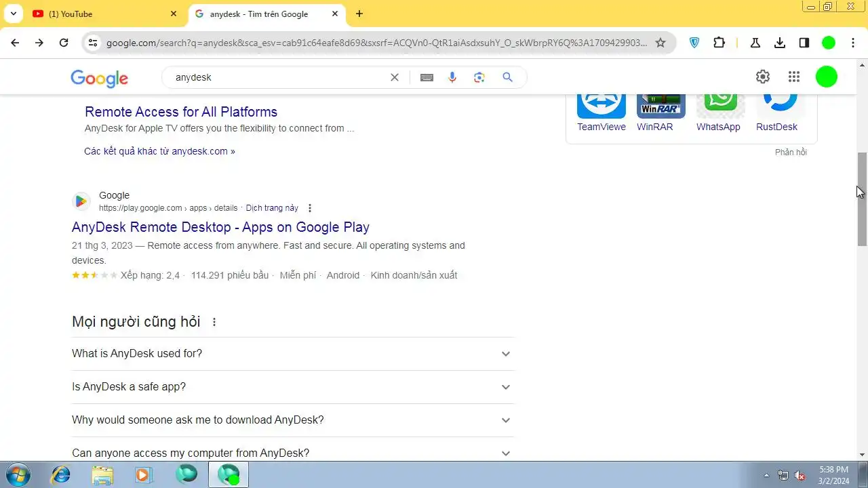Screen dimensions: 868x488
Task: Click the TeamViewe label text
Action: coord(601,127)
